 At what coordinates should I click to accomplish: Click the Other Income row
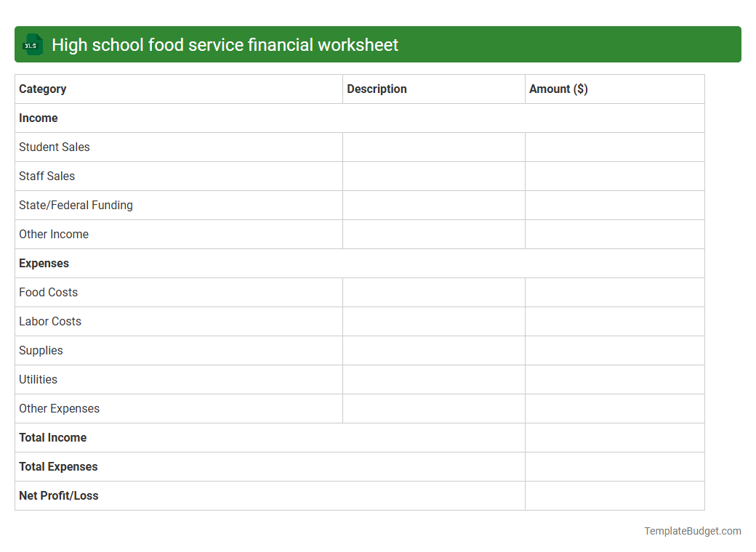point(54,234)
